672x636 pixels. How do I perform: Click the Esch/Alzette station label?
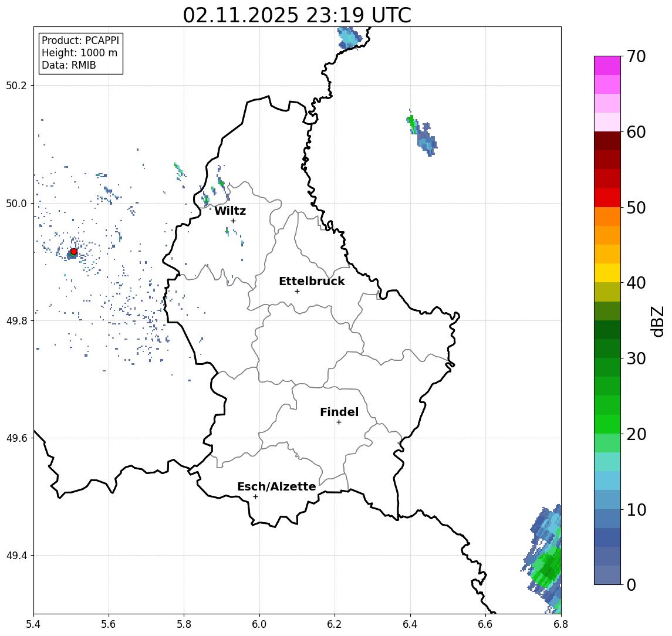coord(276,486)
